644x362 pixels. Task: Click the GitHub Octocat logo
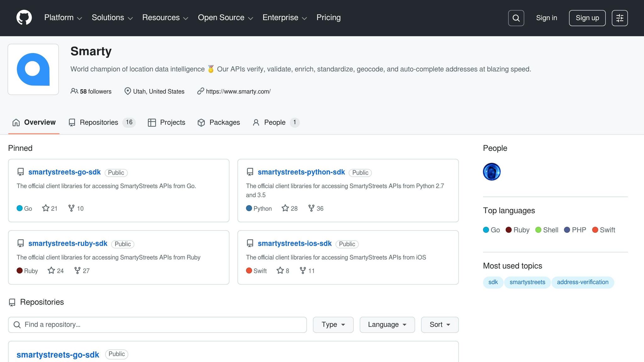click(24, 18)
